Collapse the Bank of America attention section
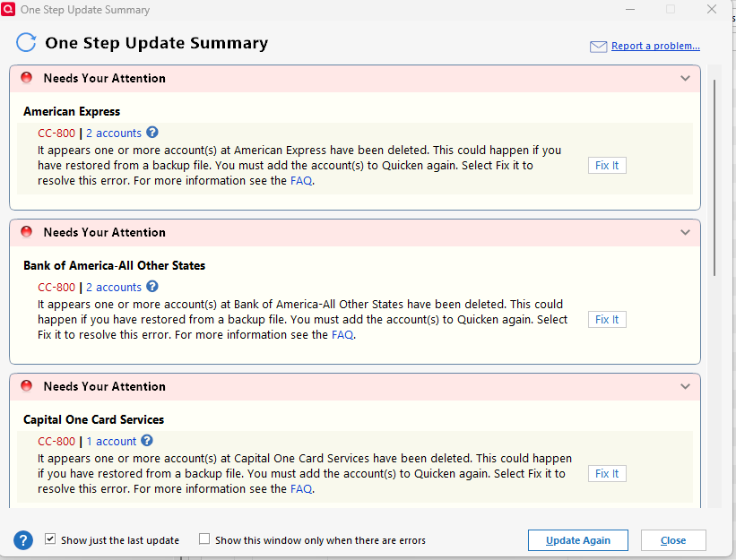 tap(685, 232)
